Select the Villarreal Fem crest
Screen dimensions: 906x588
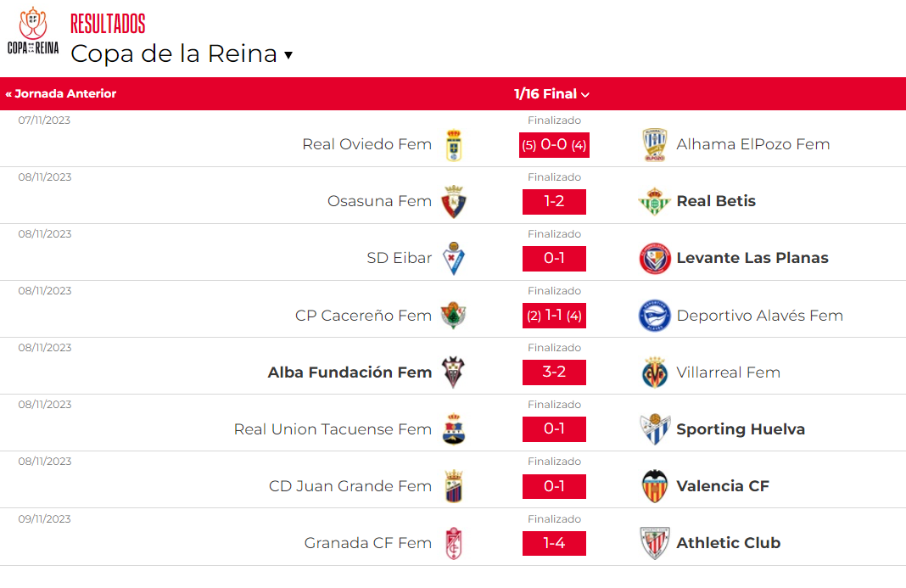point(655,372)
